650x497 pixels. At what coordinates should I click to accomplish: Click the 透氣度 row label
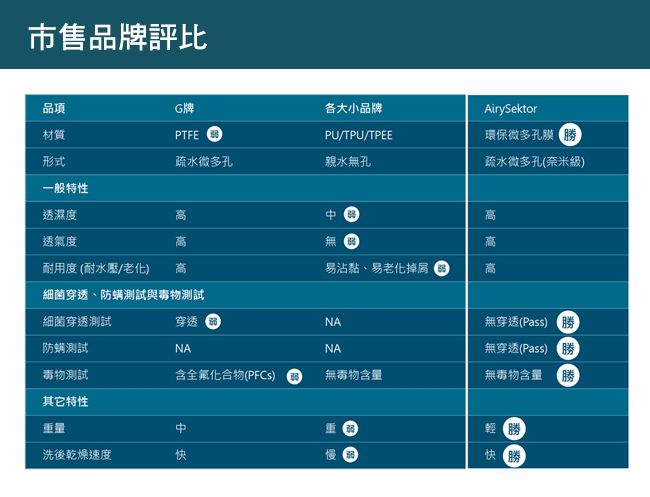60,241
